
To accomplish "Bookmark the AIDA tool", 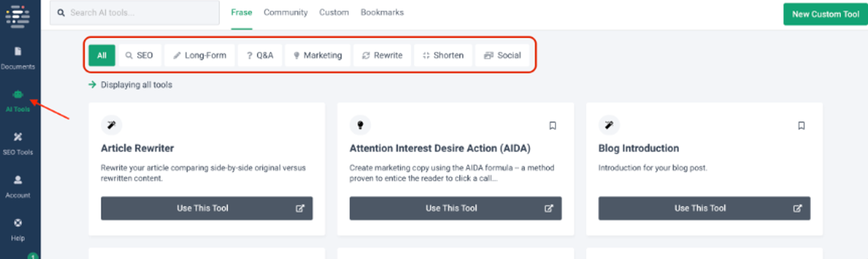I will pos(553,126).
